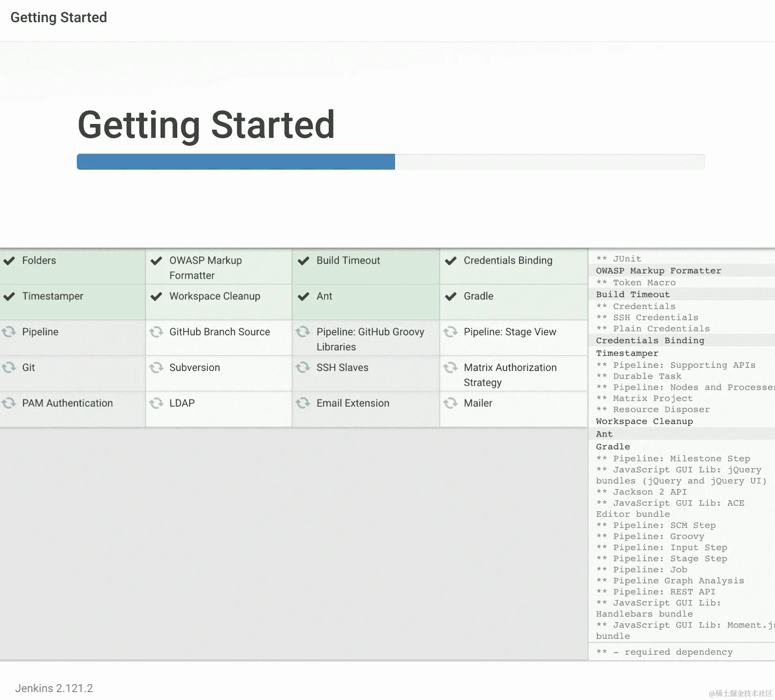This screenshot has height=700, width=775.
Task: Click the checkmark beside Build Timeout
Action: click(304, 261)
